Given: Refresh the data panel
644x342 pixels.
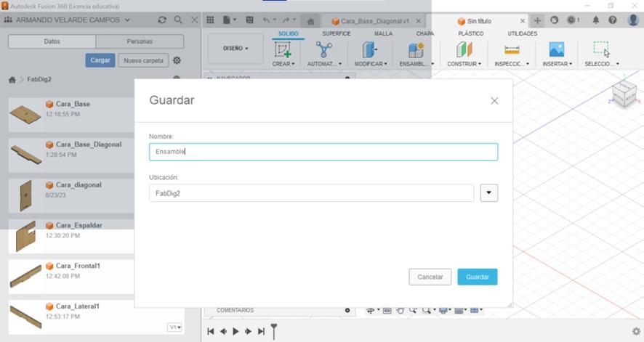Looking at the screenshot, I should tap(162, 20).
